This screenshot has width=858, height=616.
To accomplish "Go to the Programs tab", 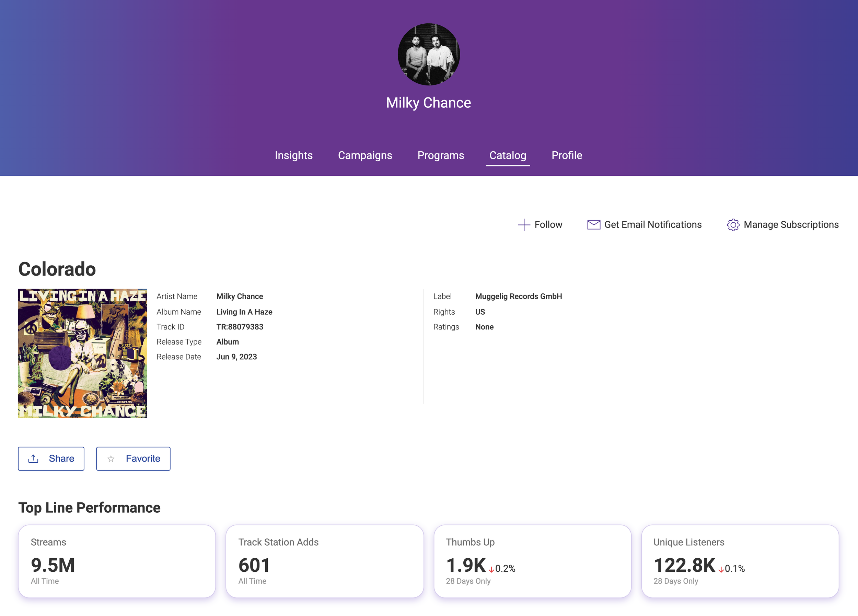I will click(x=440, y=155).
